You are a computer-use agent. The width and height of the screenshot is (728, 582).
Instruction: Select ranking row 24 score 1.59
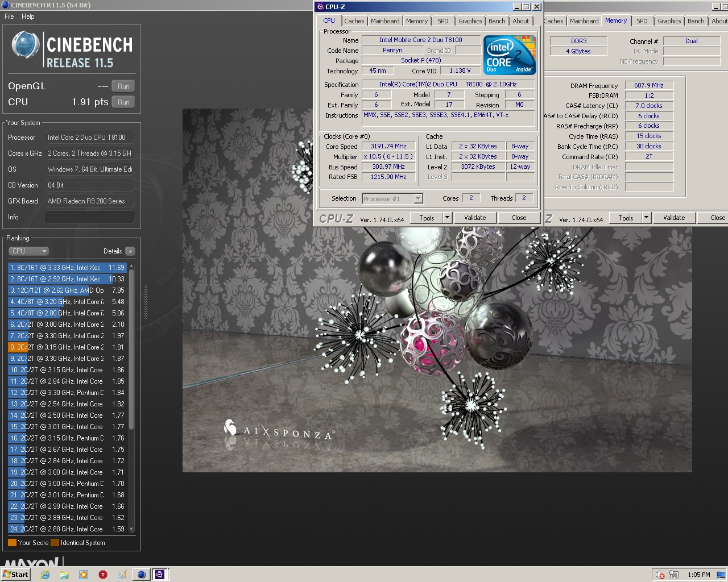point(67,529)
